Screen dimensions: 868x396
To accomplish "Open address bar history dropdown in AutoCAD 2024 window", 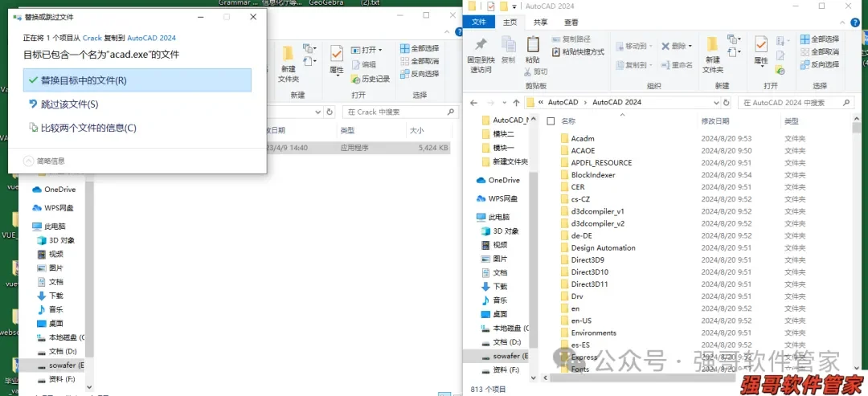I will (x=716, y=102).
